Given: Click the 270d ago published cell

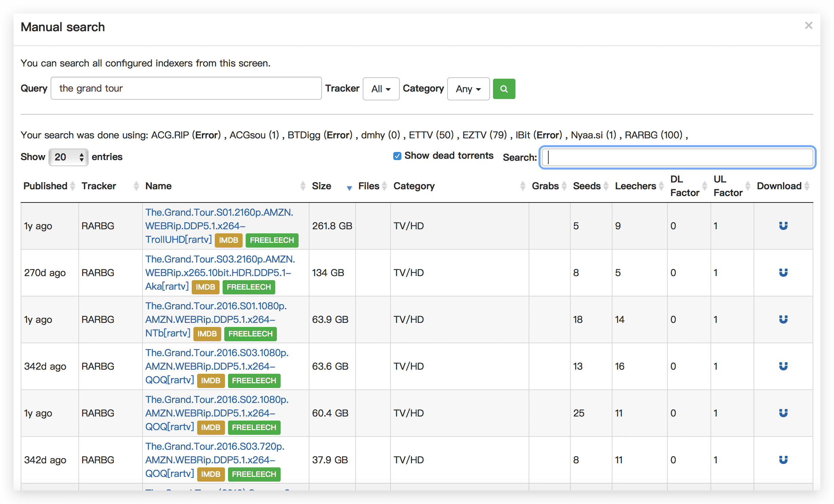Looking at the screenshot, I should (50, 273).
